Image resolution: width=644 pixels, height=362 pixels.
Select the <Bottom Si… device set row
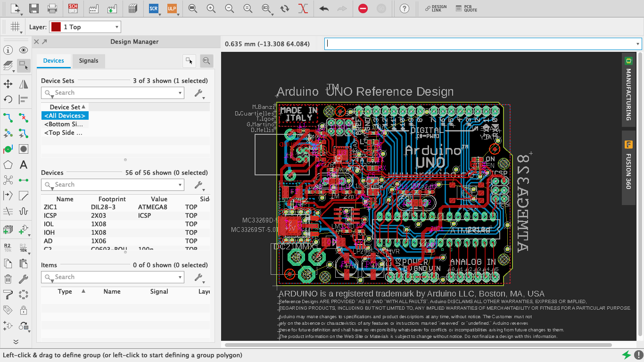click(65, 124)
